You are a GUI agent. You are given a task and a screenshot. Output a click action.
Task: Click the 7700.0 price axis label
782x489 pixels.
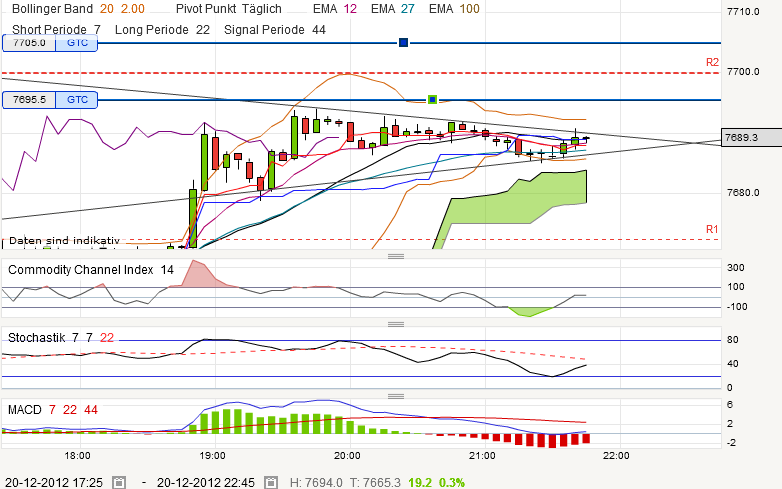743,72
